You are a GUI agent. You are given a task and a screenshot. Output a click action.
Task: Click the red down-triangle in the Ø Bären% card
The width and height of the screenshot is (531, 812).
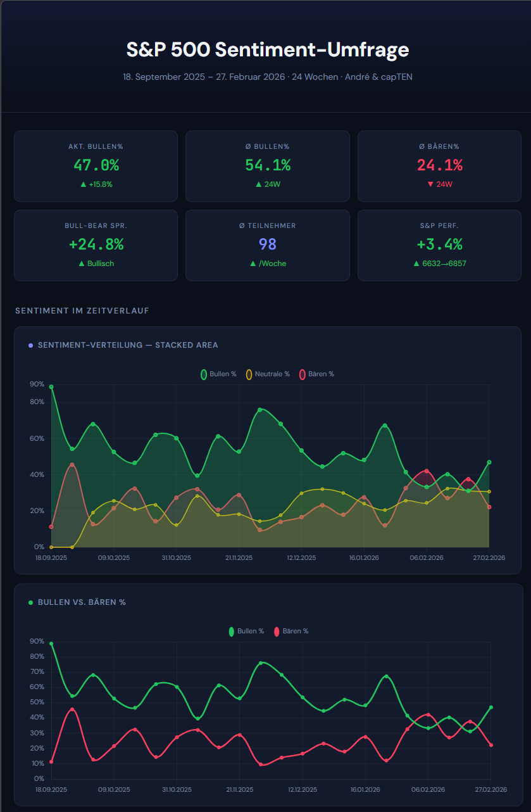click(x=430, y=184)
